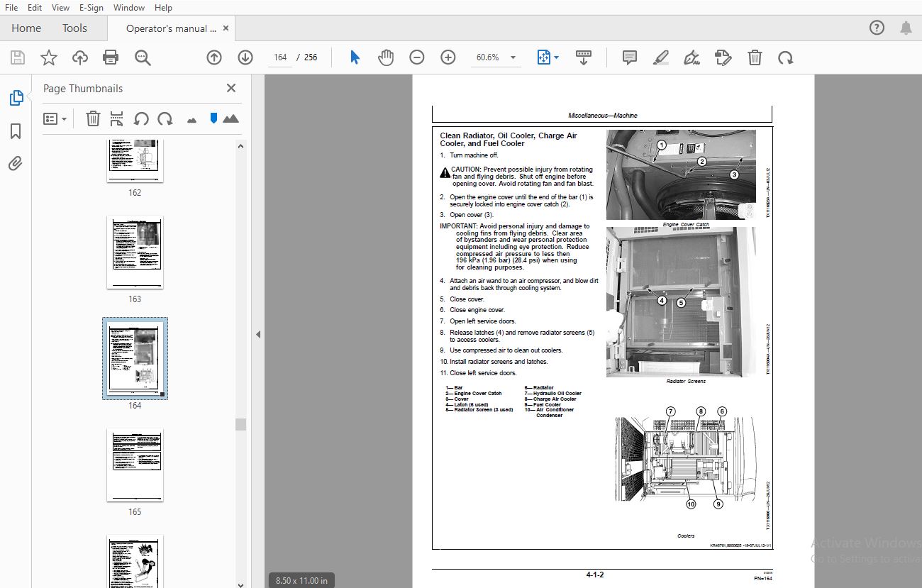Go to the next page with the down arrow
The height and width of the screenshot is (588, 922).
pos(245,57)
